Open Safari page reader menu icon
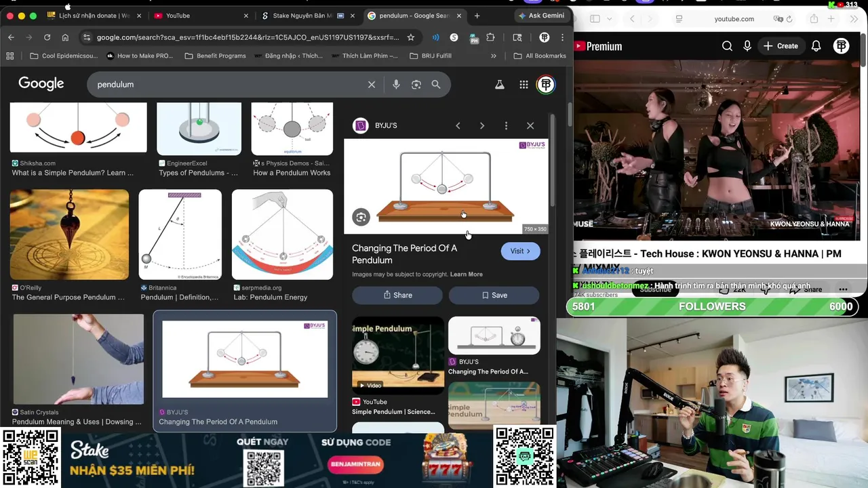This screenshot has width=868, height=488. click(679, 19)
